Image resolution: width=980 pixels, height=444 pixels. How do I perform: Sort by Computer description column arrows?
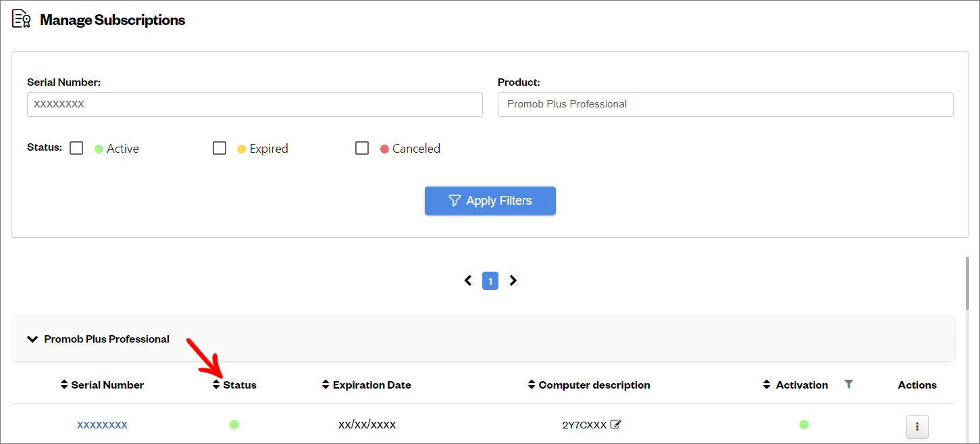[x=532, y=385]
